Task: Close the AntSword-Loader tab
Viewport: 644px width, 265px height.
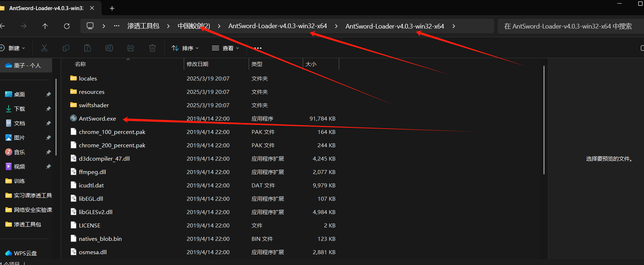Action: pos(92,8)
